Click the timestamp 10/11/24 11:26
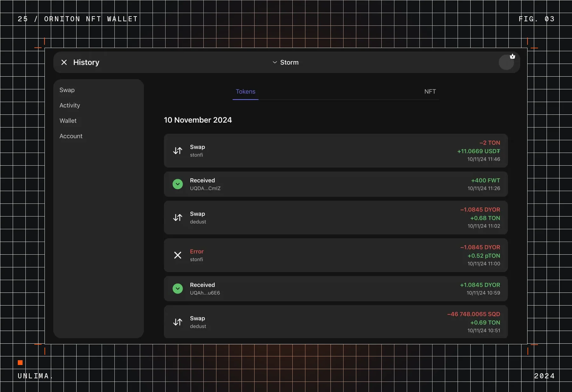Screen dimensions: 572x392 pyautogui.click(x=484, y=189)
